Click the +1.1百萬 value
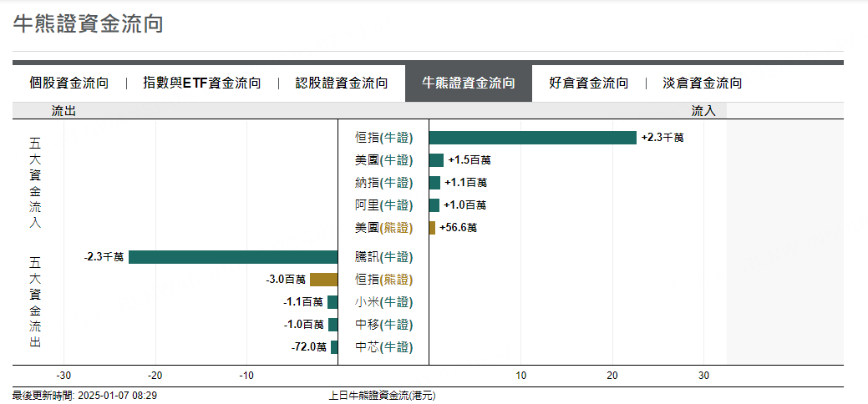Screen dimensions: 868x404 (x=465, y=183)
